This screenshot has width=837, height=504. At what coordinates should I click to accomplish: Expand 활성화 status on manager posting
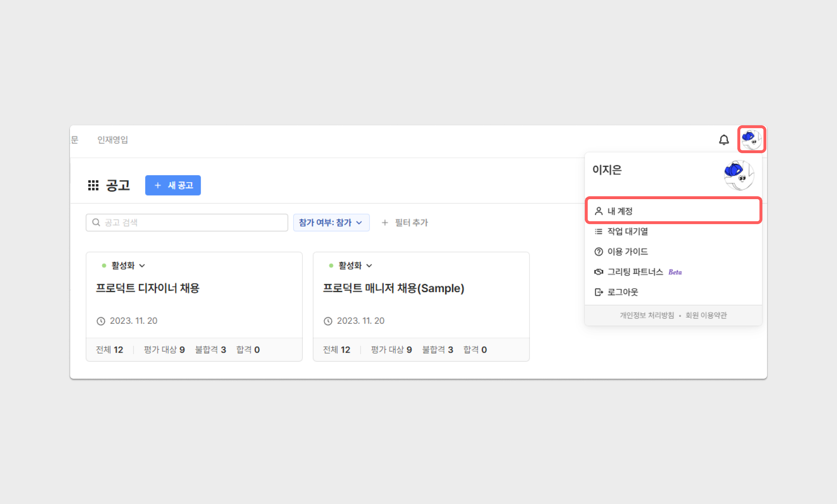point(354,266)
